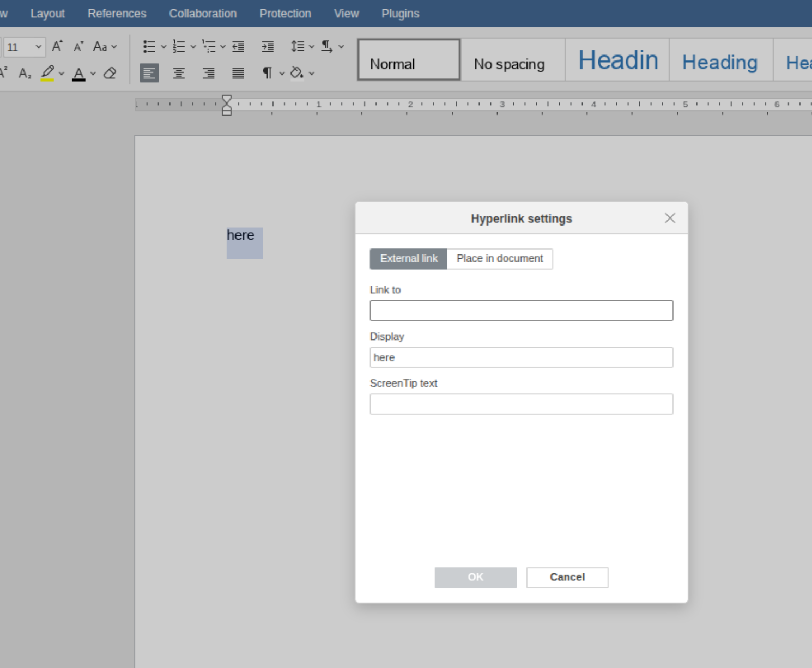Select the word "here" in document

tap(241, 235)
